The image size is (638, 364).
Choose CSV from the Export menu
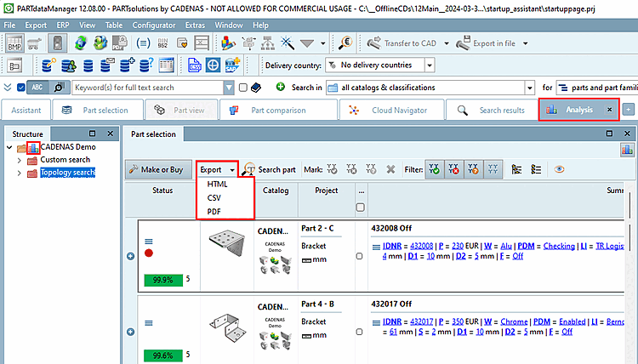[x=214, y=198]
